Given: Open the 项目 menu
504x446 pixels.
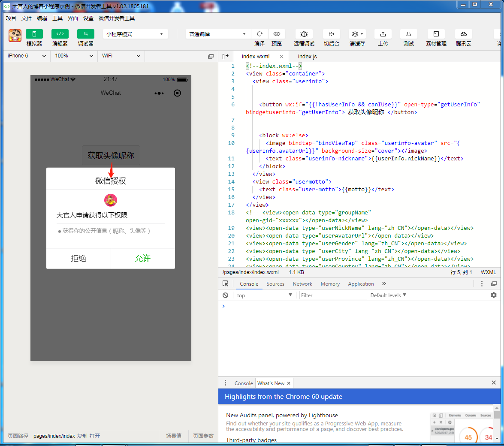Looking at the screenshot, I should click(11, 18).
